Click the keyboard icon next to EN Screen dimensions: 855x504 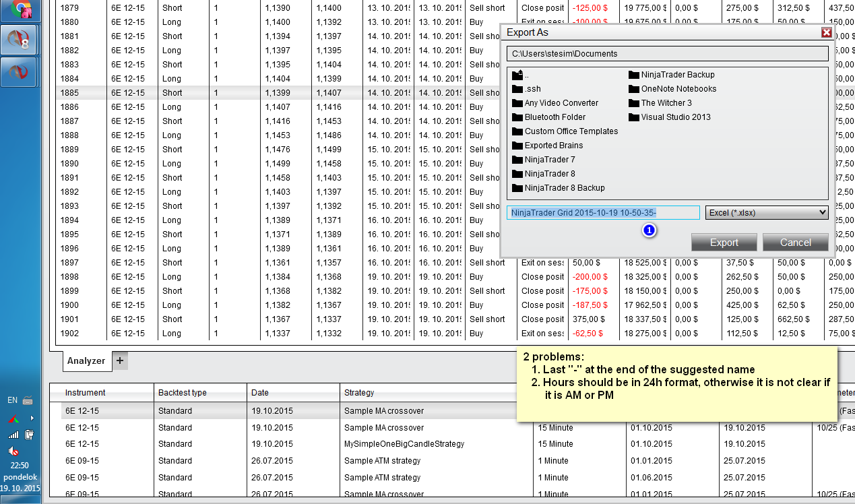[28, 400]
